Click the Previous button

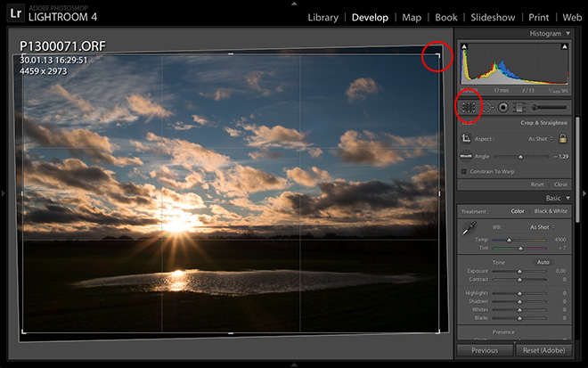pyautogui.click(x=484, y=350)
